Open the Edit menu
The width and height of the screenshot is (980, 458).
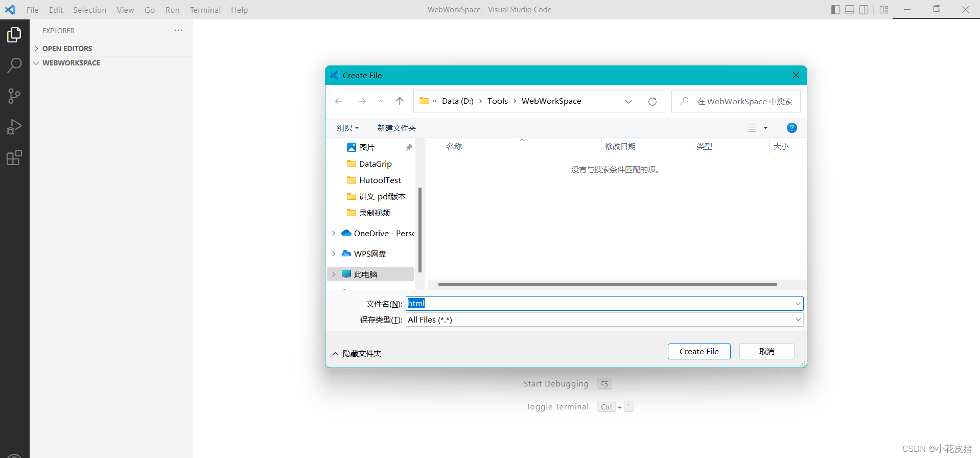pyautogui.click(x=56, y=10)
